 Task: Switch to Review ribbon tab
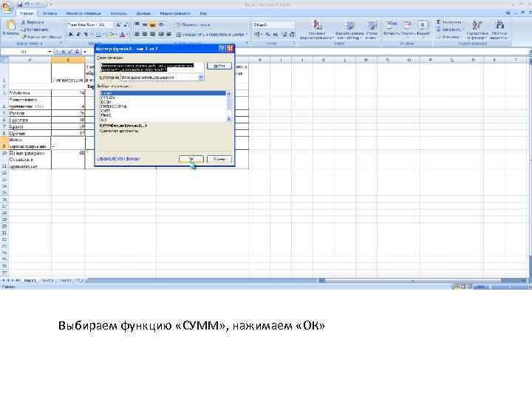[175, 13]
